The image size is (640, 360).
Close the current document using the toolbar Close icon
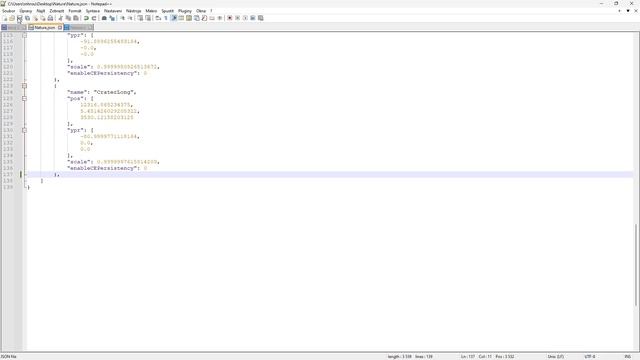[36, 18]
